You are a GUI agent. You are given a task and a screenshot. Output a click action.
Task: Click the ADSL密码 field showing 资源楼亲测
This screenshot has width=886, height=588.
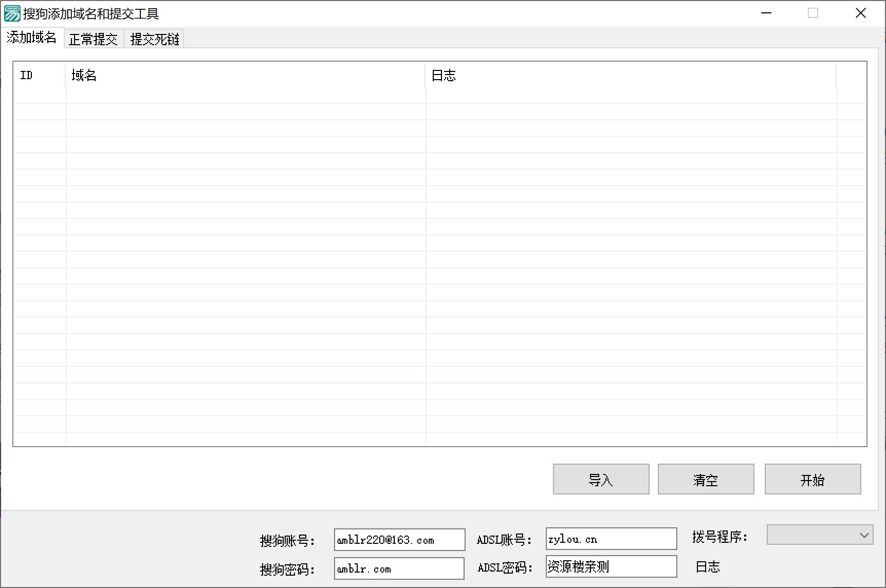click(x=611, y=566)
